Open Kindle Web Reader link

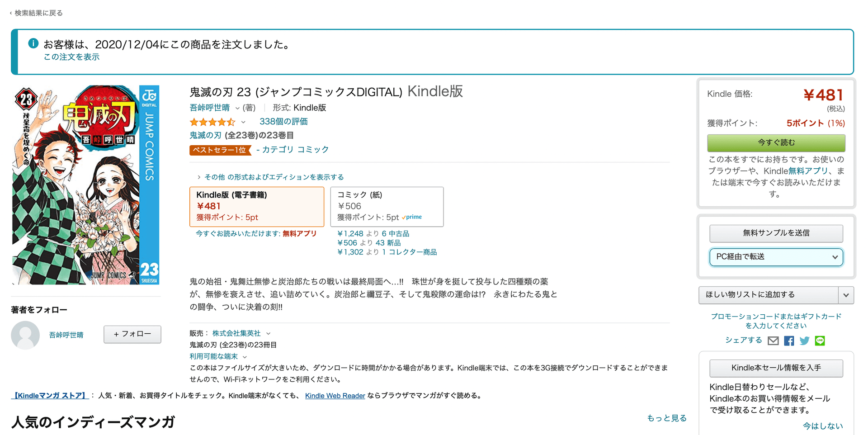coord(335,396)
